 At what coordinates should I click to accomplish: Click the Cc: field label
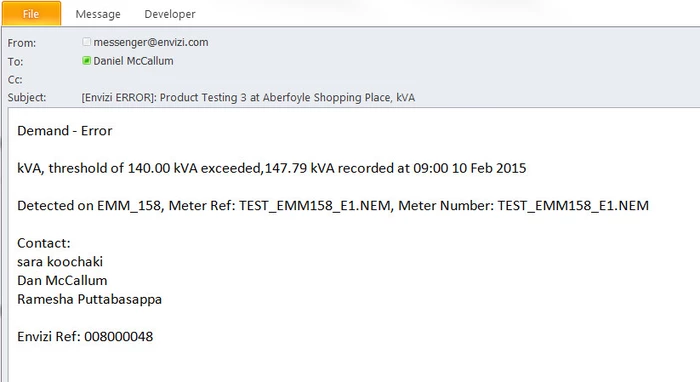coord(15,79)
